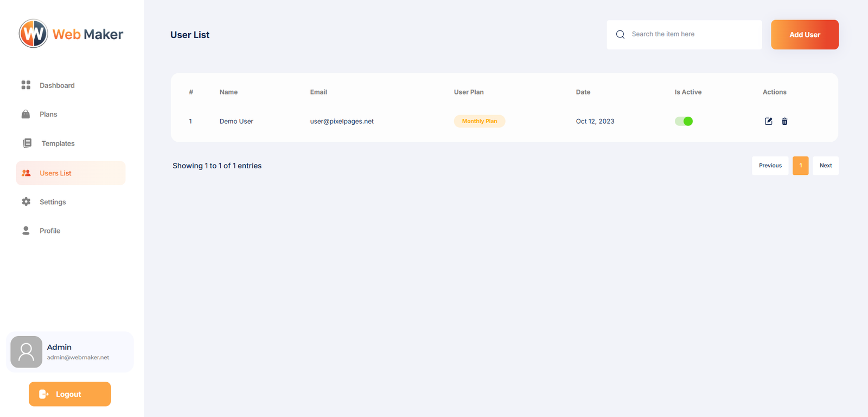Toggle Demo User active status off
The image size is (868, 417).
point(684,121)
